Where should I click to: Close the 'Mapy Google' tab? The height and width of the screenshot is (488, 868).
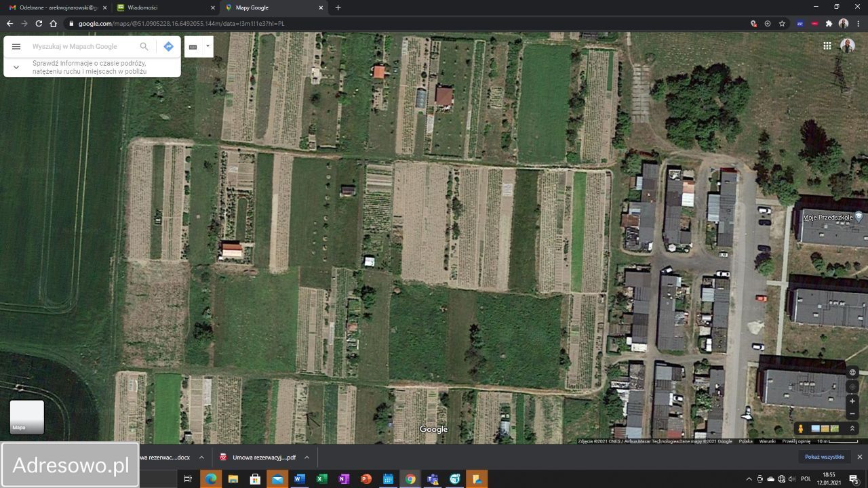(x=321, y=7)
